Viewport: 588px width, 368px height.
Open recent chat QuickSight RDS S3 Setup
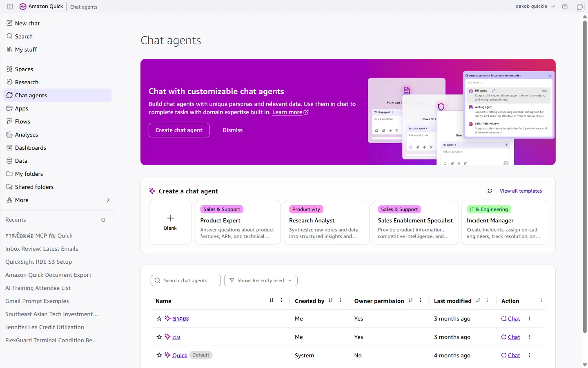pyautogui.click(x=38, y=262)
